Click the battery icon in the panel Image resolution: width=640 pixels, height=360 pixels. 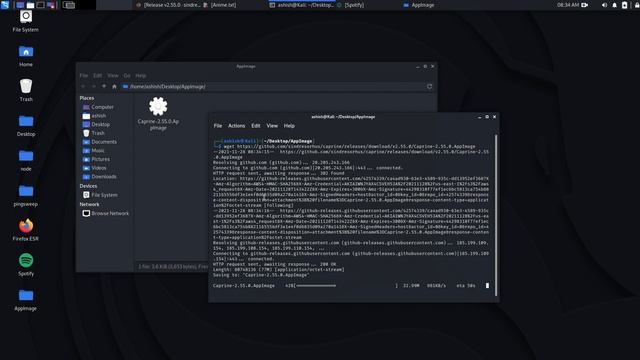pos(624,5)
